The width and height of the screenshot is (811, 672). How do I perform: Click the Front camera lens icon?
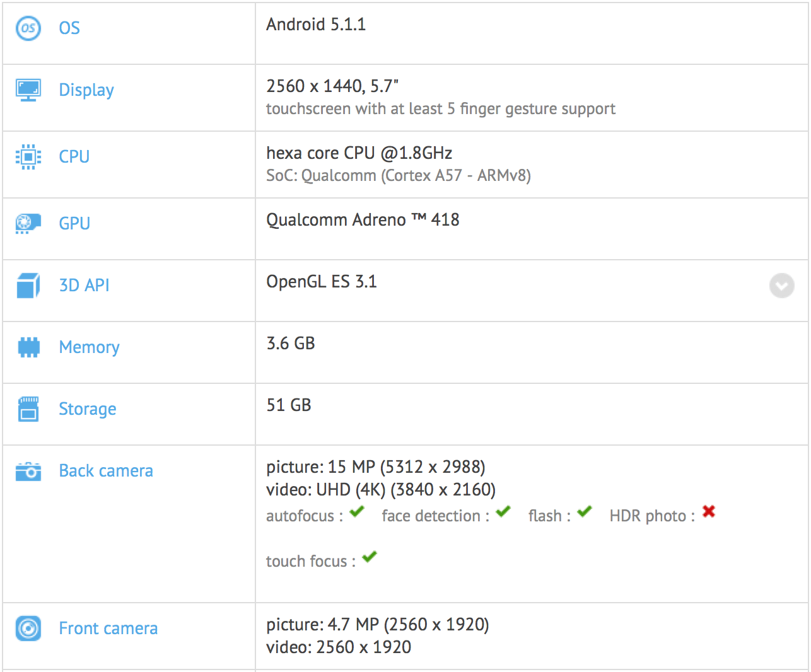point(28,629)
